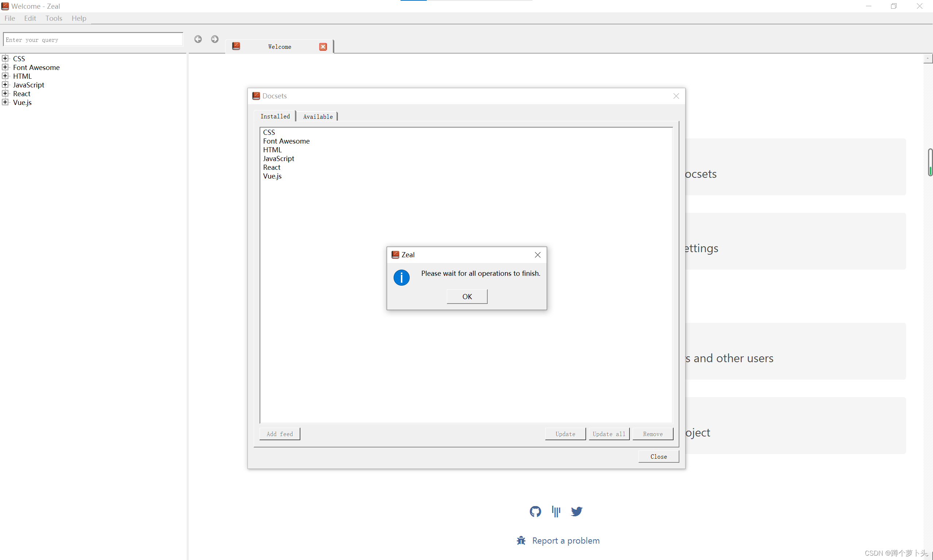Screen dimensions: 933x560
Task: Close the Docsets dialog via title X
Action: coord(676,96)
